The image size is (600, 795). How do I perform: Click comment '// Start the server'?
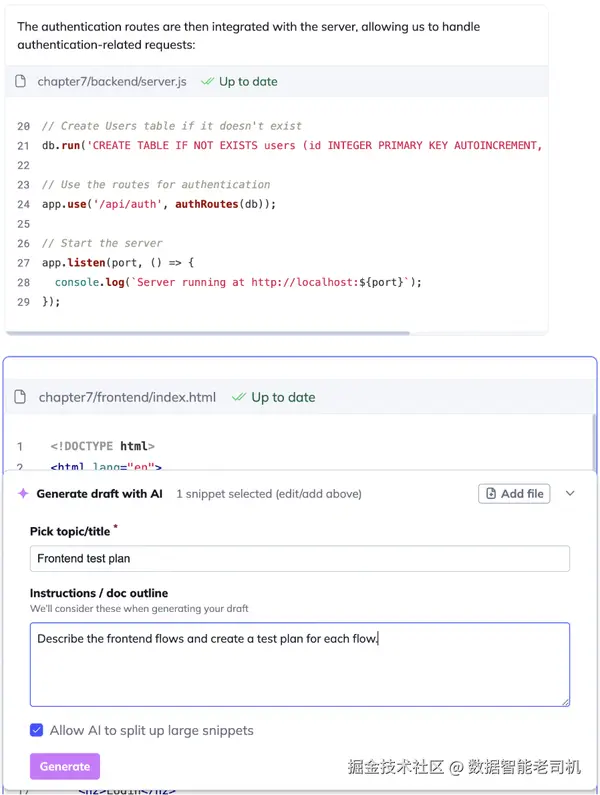(102, 243)
